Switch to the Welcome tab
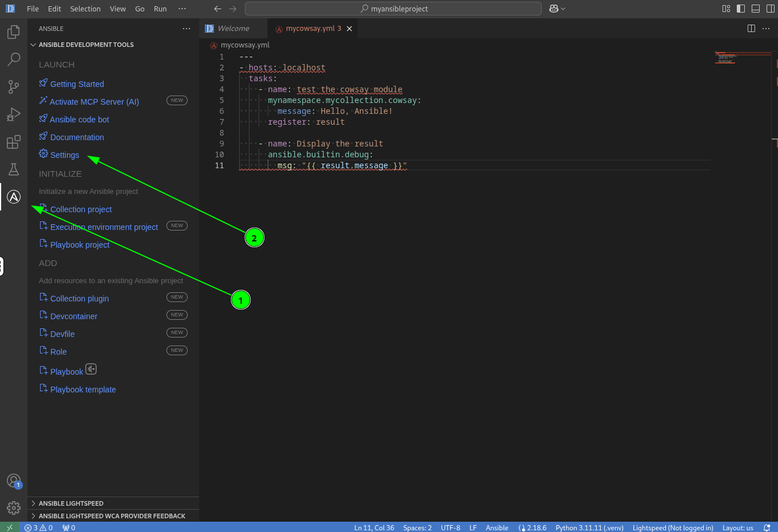The height and width of the screenshot is (532, 778). (233, 29)
